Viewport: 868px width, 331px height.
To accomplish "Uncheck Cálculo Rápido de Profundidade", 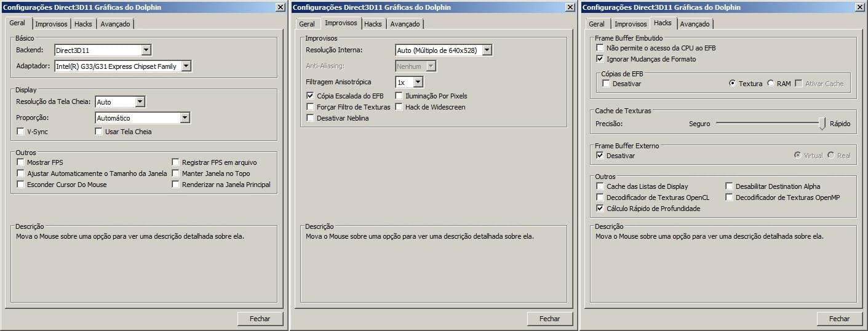I will [x=600, y=209].
